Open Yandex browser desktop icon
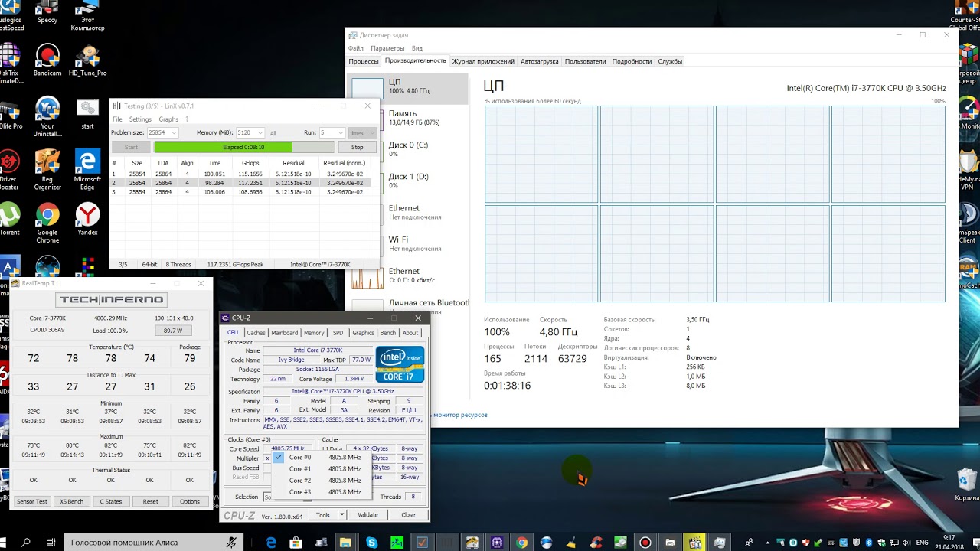The image size is (980, 551). pyautogui.click(x=87, y=219)
